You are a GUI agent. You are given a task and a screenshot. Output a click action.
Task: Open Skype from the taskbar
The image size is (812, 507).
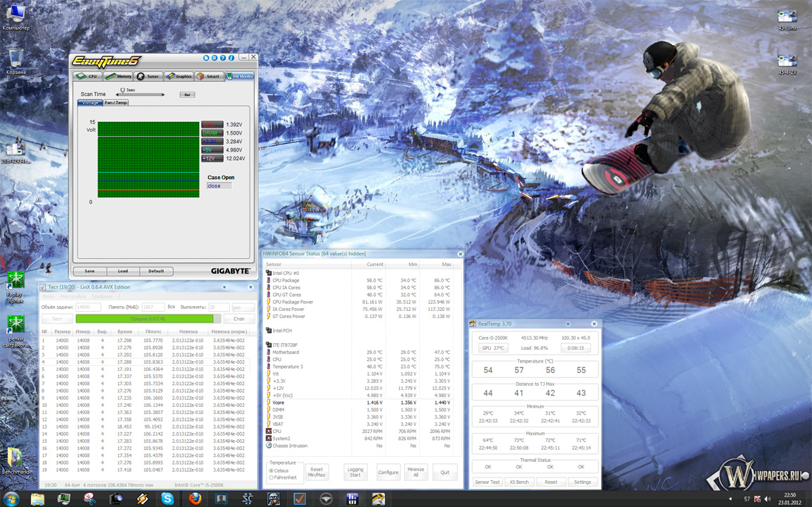(167, 499)
